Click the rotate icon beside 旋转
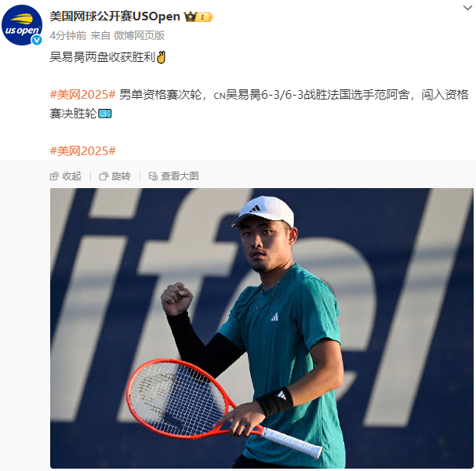This screenshot has width=476, height=471. click(104, 176)
